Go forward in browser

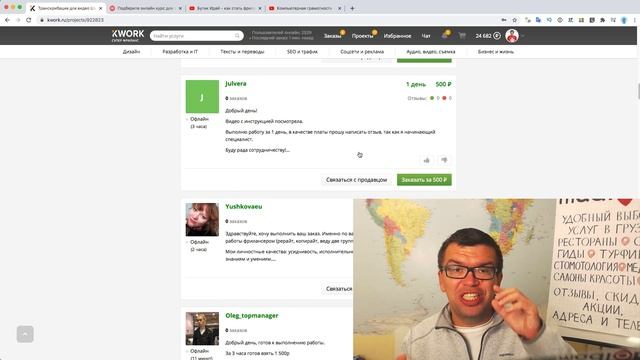point(18,20)
